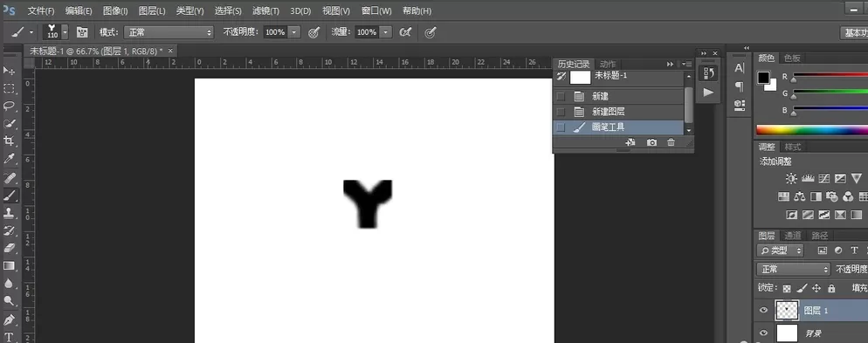Select the Lasso tool
The image size is (868, 343).
[x=9, y=106]
